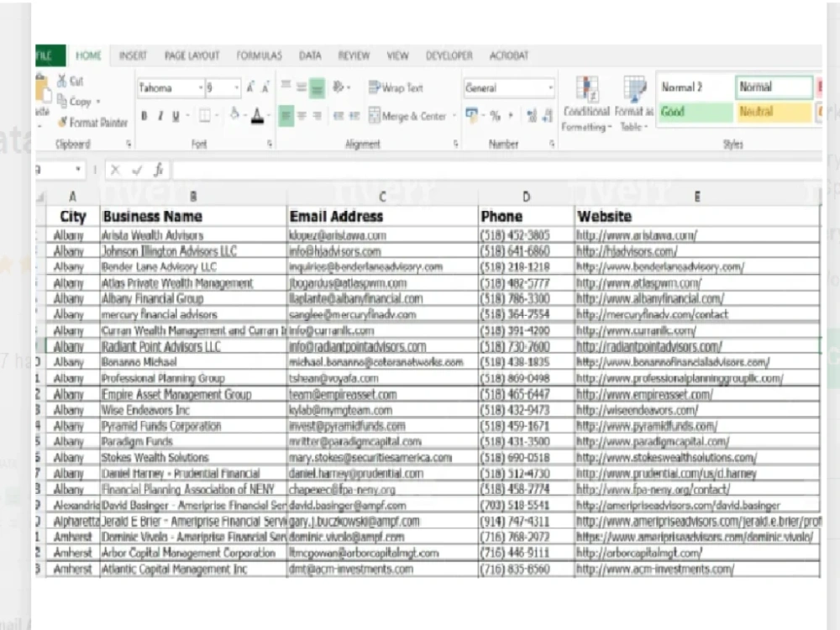Open Format as Table menu
840x630 pixels.
click(x=633, y=104)
